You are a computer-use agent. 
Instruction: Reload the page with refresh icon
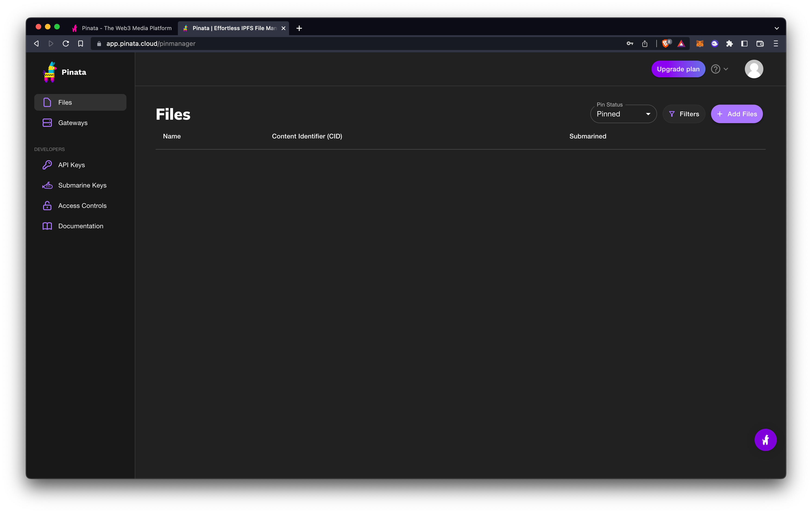[66, 44]
